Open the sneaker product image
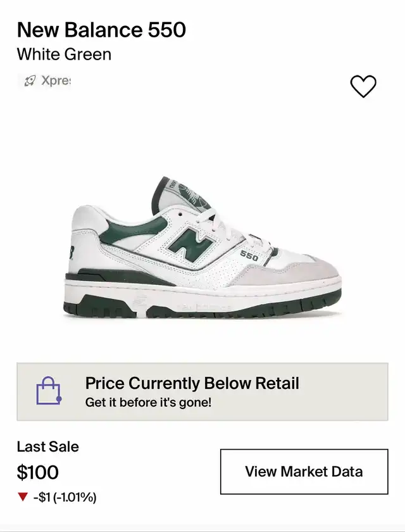 202,250
